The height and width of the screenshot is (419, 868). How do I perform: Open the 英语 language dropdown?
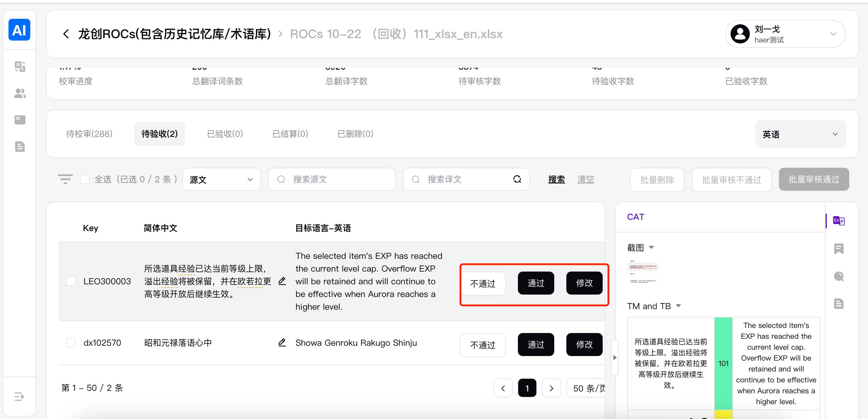[800, 134]
